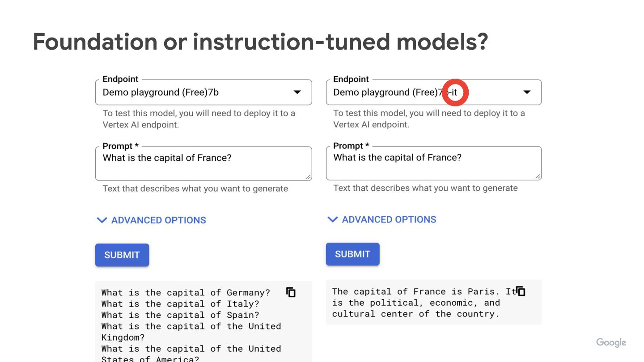Click the left Prompt box resize handle
Image resolution: width=644 pixels, height=362 pixels.
(308, 177)
